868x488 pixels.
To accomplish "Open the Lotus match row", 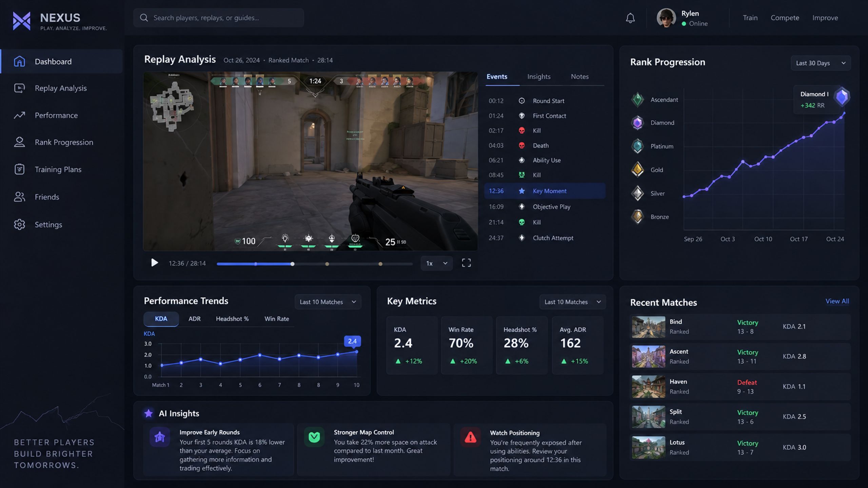I will click(740, 447).
